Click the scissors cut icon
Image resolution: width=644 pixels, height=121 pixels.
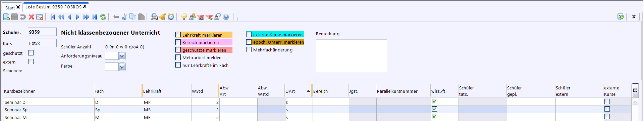(124, 17)
